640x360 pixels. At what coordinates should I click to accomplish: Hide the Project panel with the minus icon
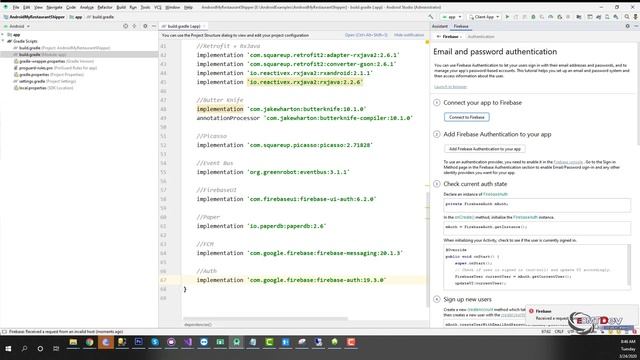pos(153,26)
